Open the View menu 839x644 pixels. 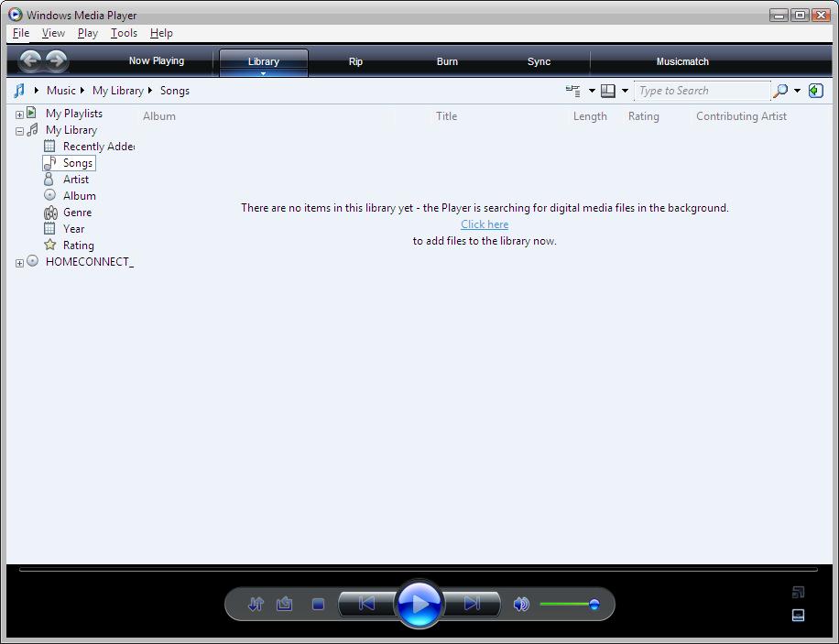(x=53, y=33)
